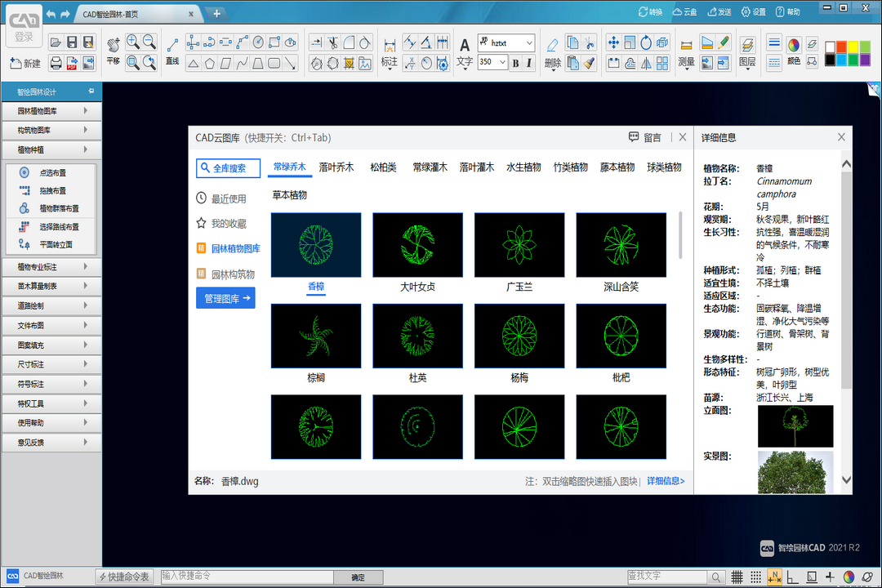This screenshot has height=588, width=882.
Task: Click the 管理图库 button
Action: coord(225,299)
